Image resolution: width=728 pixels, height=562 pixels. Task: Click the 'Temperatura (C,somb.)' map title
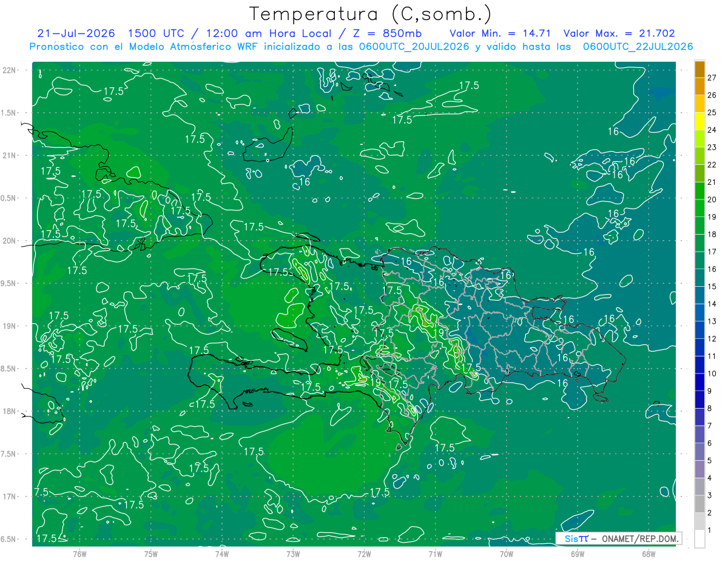pyautogui.click(x=370, y=15)
